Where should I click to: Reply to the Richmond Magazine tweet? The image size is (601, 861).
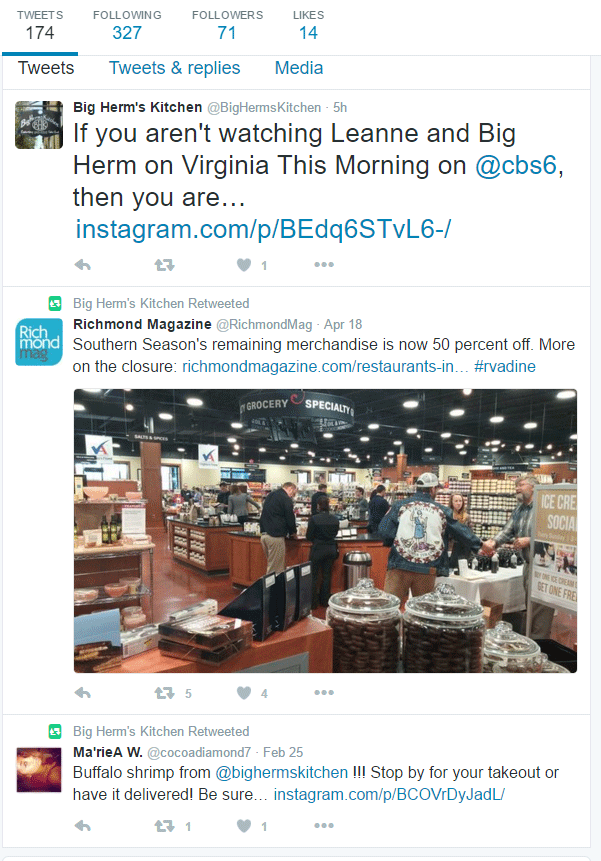pyautogui.click(x=82, y=693)
